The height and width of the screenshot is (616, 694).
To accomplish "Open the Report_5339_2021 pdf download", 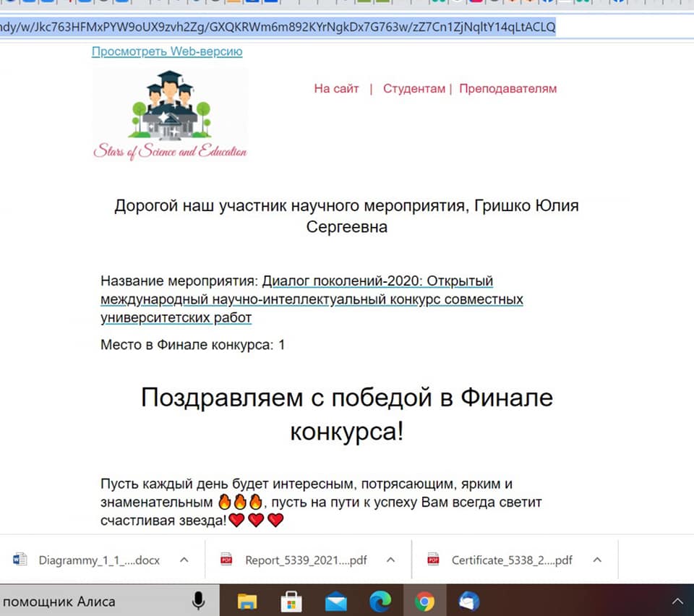I will [294, 560].
